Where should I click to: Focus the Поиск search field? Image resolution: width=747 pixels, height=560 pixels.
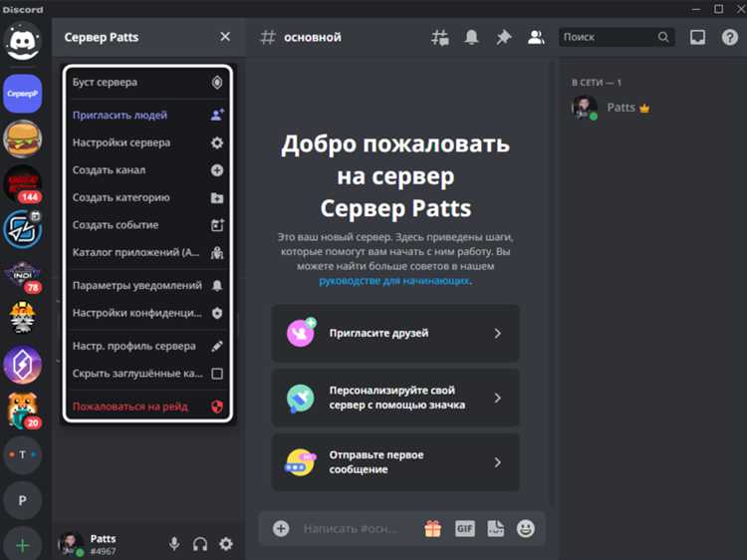pos(617,37)
